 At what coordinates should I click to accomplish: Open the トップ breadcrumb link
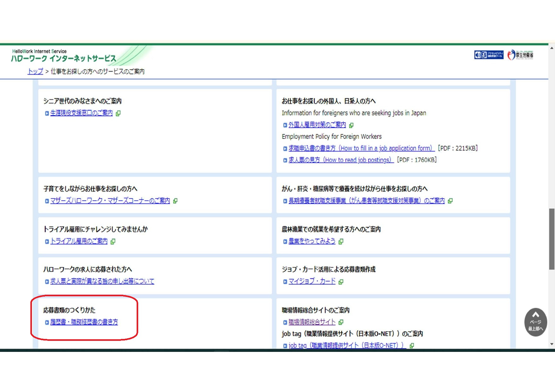pyautogui.click(x=35, y=71)
